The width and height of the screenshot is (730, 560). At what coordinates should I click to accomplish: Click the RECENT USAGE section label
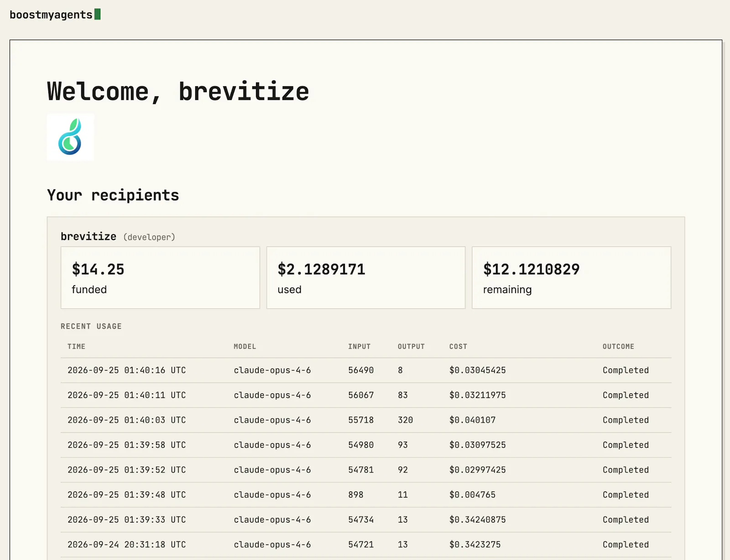pos(91,326)
